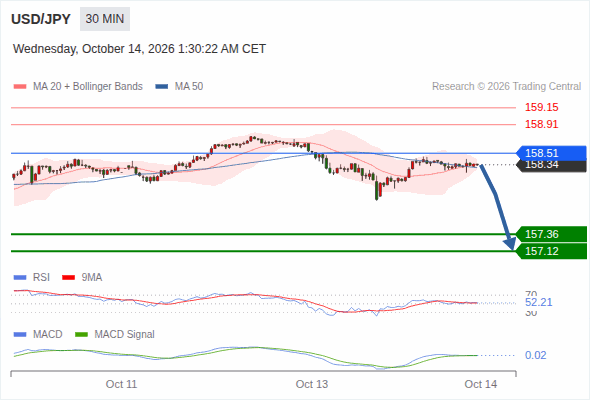The image size is (590, 400).
Task: Click the 'MACD Signal' legend label
Action: 124,334
